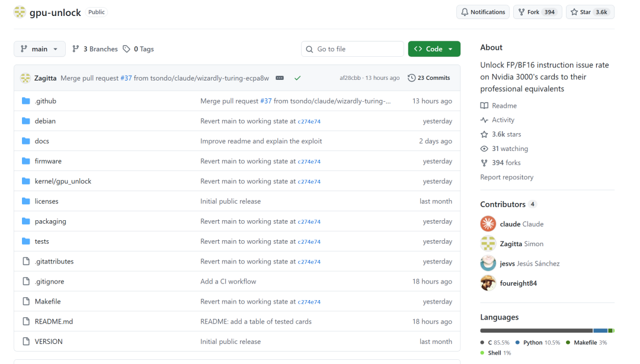Click the Notifications bell button

pyautogui.click(x=483, y=12)
